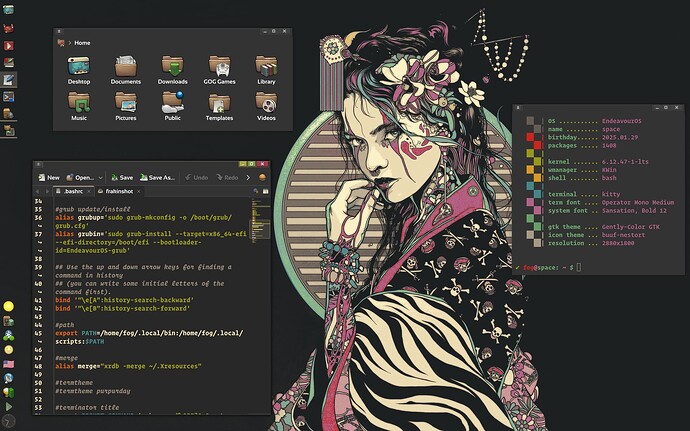Click the terminal prompt input cursor
Image resolution: width=690 pixels, height=431 pixels.
(579, 267)
